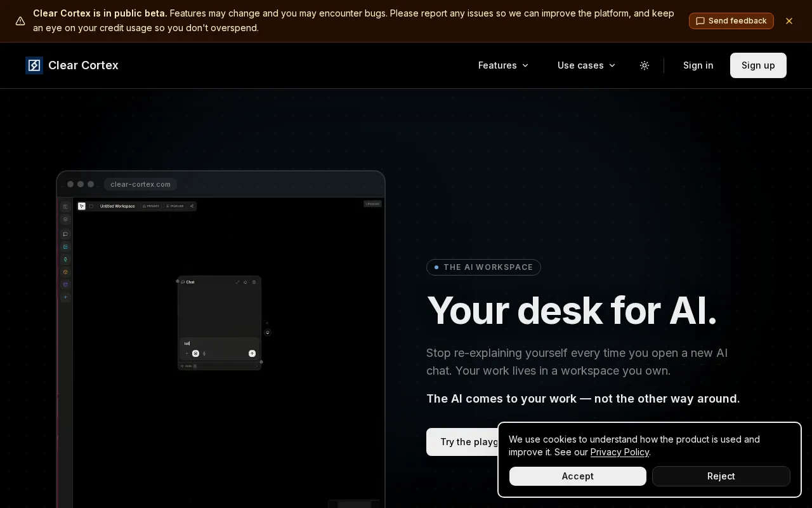Image resolution: width=812 pixels, height=508 pixels.
Task: Select the pointer tool in preview toolbar
Action: 82,206
